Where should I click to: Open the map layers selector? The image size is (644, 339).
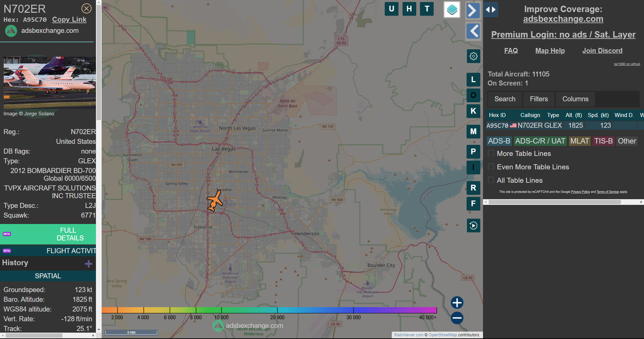pyautogui.click(x=452, y=9)
